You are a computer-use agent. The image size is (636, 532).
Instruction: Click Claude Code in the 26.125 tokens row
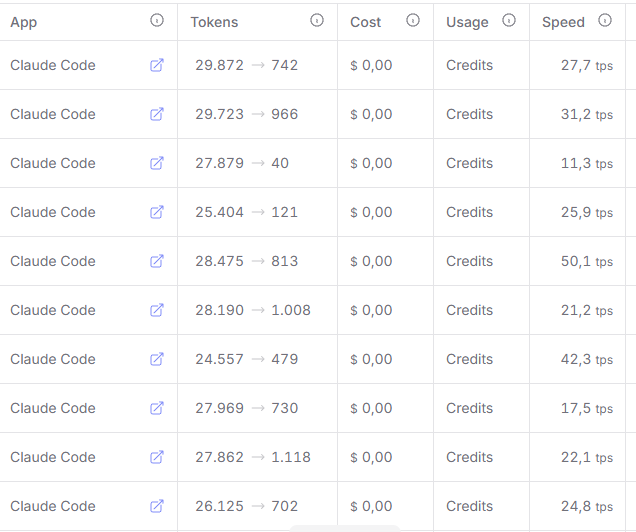point(53,506)
